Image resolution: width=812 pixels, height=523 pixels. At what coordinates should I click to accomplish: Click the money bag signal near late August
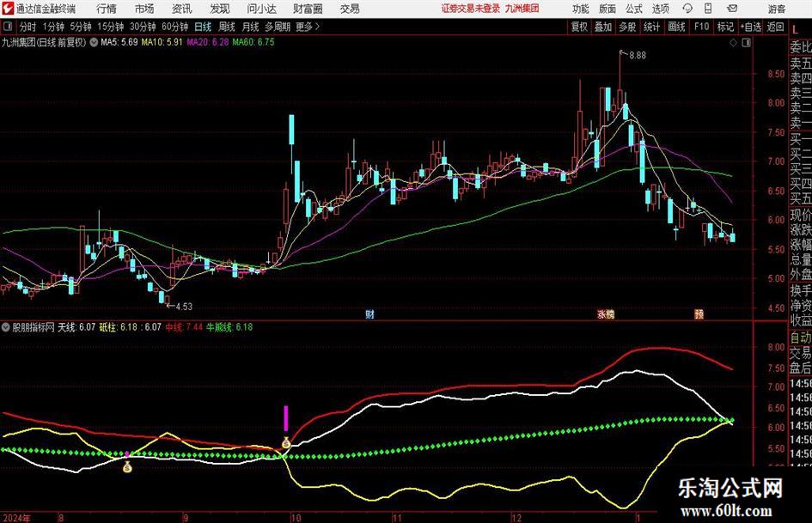pos(127,467)
